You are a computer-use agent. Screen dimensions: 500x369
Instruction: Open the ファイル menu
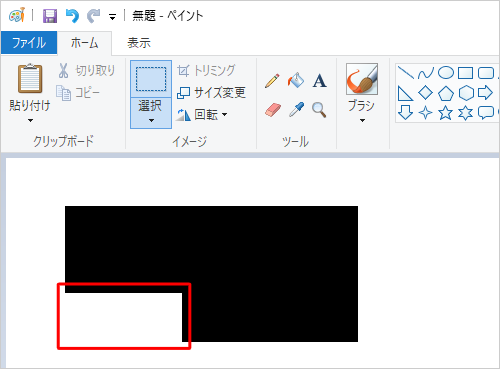[x=29, y=43]
